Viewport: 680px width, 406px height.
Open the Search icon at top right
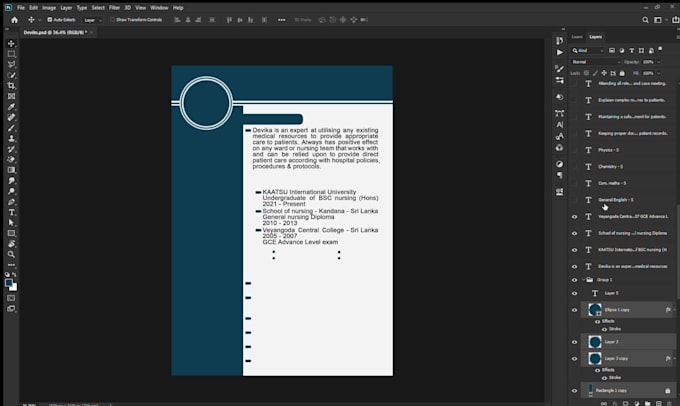click(x=645, y=20)
